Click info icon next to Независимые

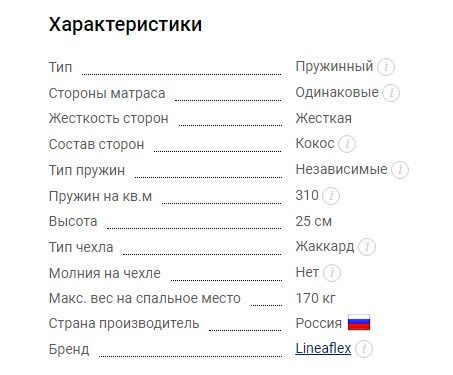point(400,170)
